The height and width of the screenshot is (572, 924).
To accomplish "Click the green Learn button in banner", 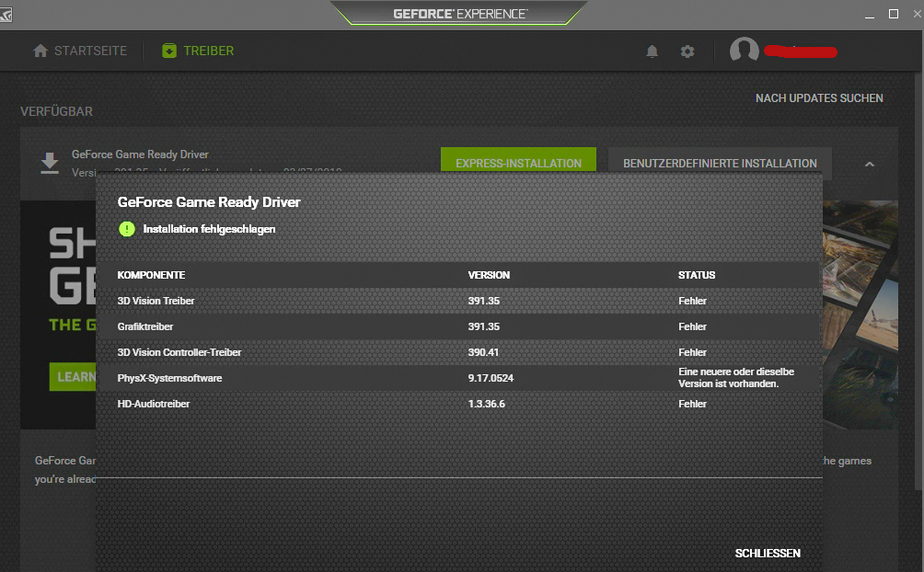I will (x=73, y=377).
